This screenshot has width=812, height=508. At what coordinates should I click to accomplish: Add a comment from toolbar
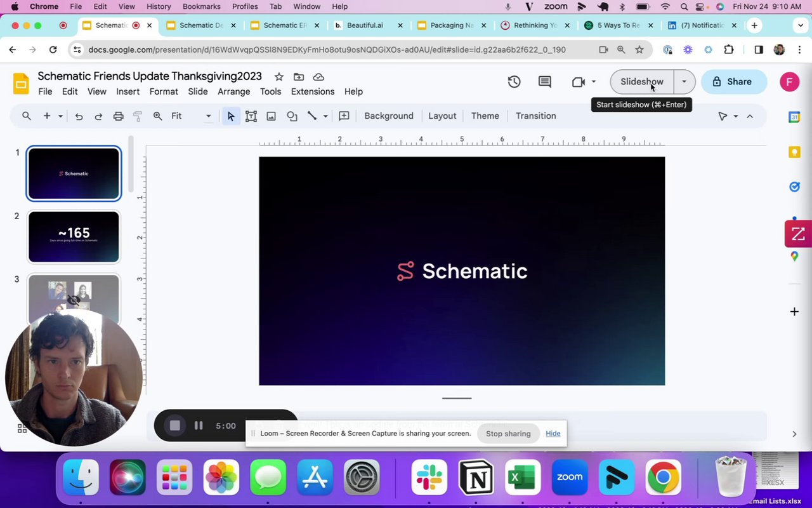coord(344,116)
